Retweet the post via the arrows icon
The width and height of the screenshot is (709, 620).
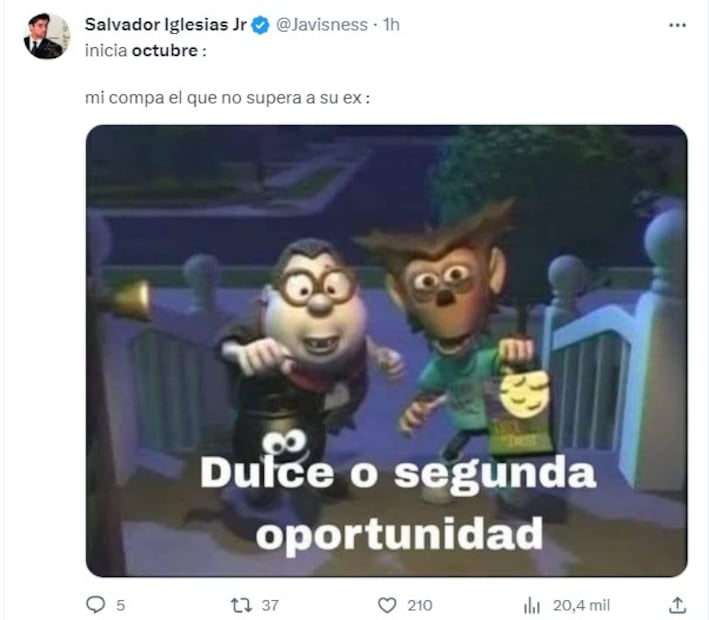click(x=241, y=605)
